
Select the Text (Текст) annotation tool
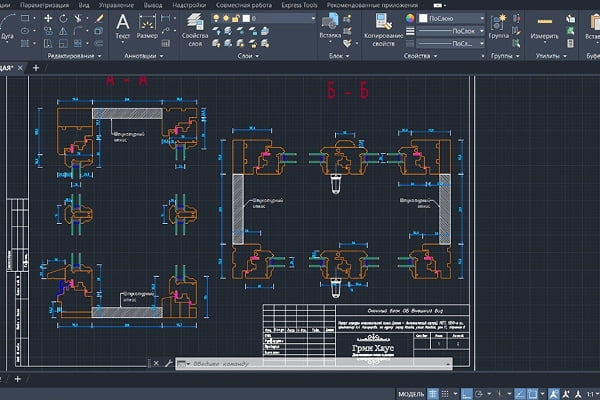(123, 25)
